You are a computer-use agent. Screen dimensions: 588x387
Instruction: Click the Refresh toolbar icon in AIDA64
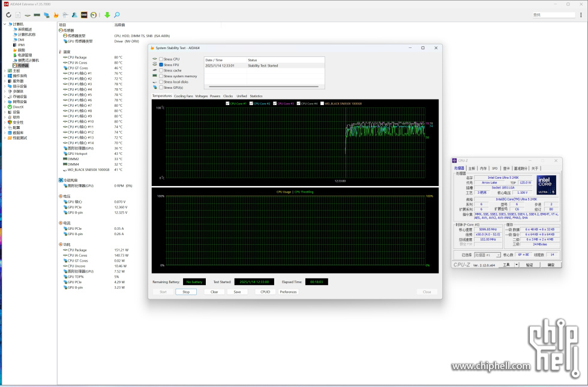tap(8, 15)
